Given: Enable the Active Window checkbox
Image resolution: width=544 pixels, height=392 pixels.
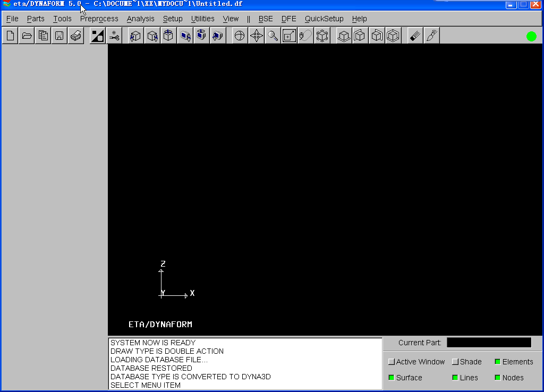Looking at the screenshot, I should coord(392,362).
